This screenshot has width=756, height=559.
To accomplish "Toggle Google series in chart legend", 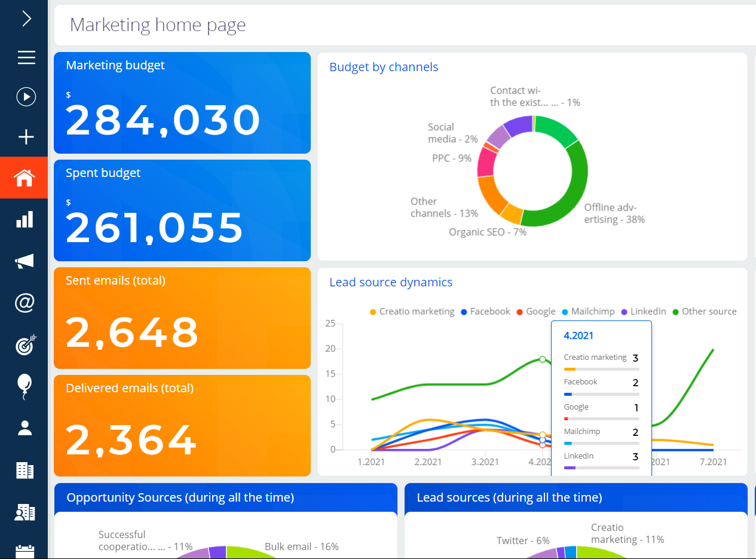I will 536,311.
